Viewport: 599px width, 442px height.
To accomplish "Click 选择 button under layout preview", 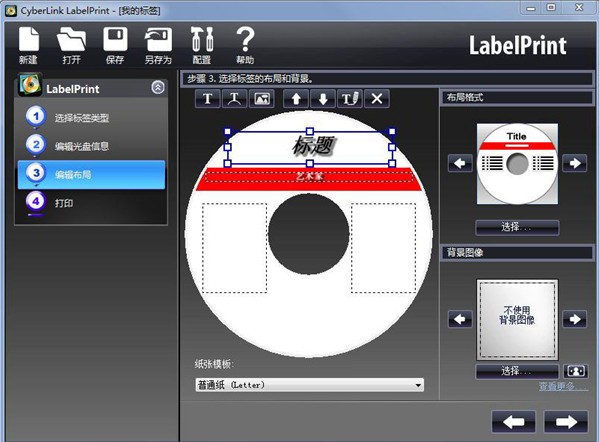I will pyautogui.click(x=517, y=227).
